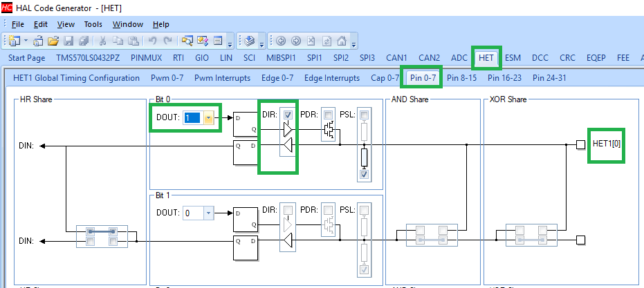This screenshot has width=644, height=288.
Task: Click the magnifier search window icon
Action: coord(187,41)
